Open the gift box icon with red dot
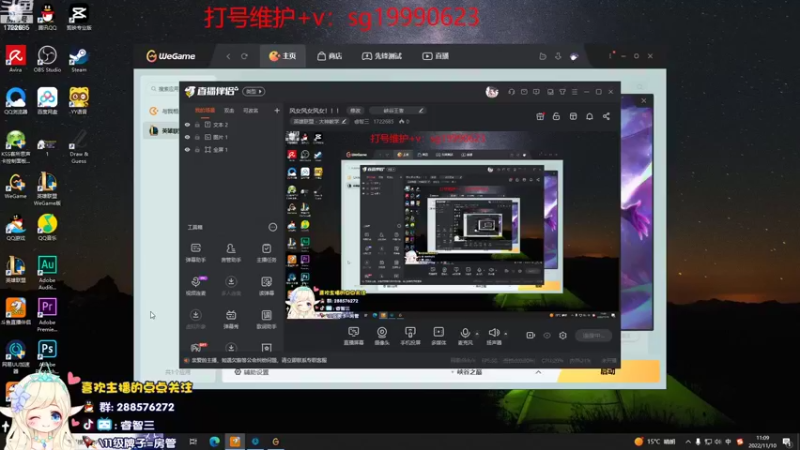The width and height of the screenshot is (800, 450). click(x=540, y=116)
